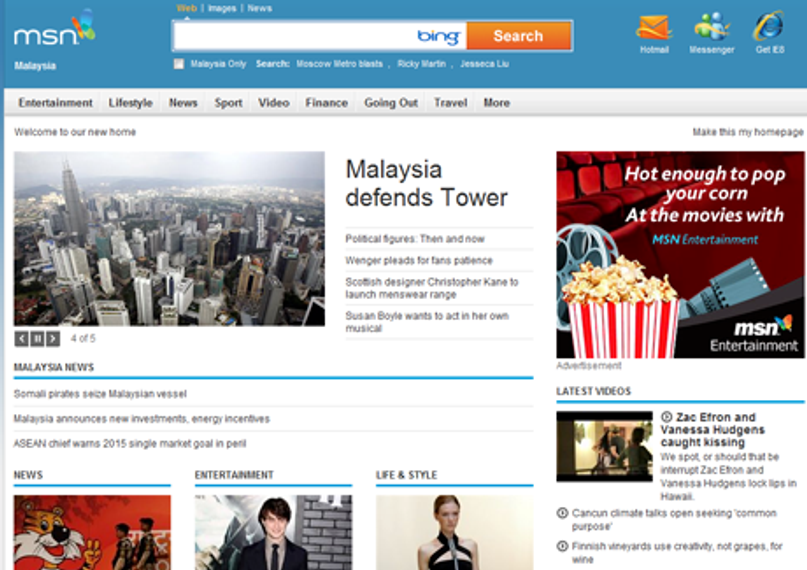The width and height of the screenshot is (807, 570).
Task: Click the MSN Entertainment popcorn advertisement
Action: (x=680, y=255)
